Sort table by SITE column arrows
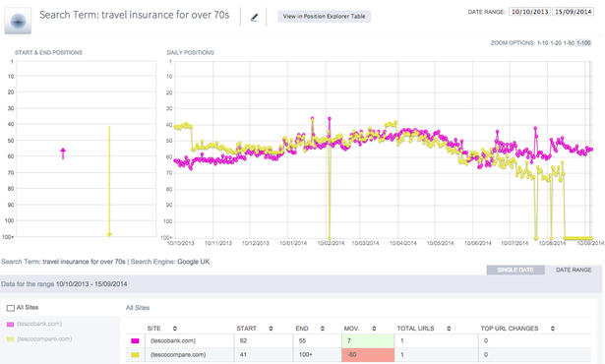 point(175,329)
